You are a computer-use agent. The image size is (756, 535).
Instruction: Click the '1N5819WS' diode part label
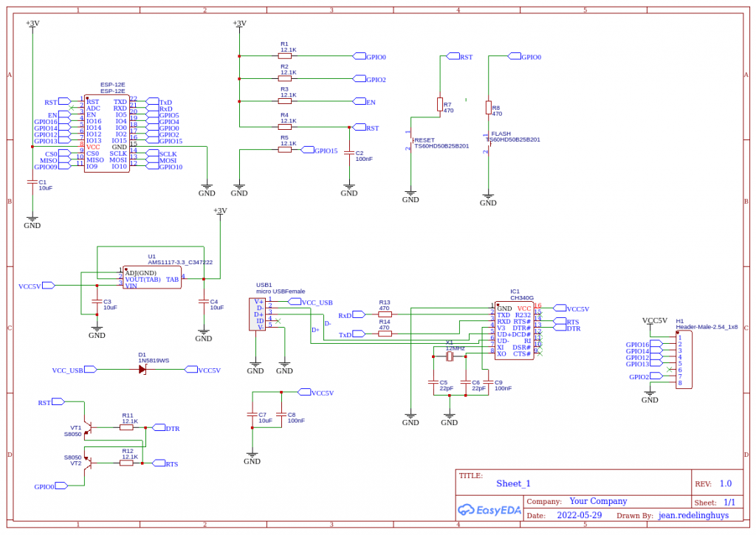pyautogui.click(x=154, y=361)
